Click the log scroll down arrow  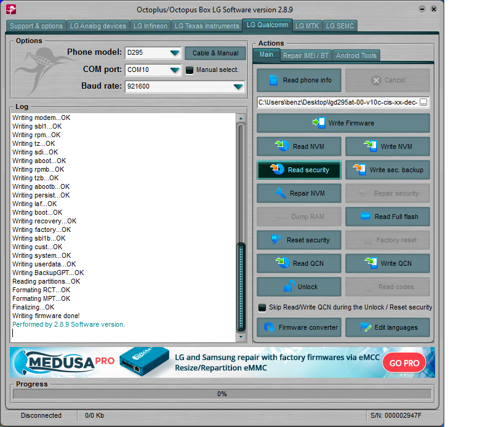(x=241, y=337)
